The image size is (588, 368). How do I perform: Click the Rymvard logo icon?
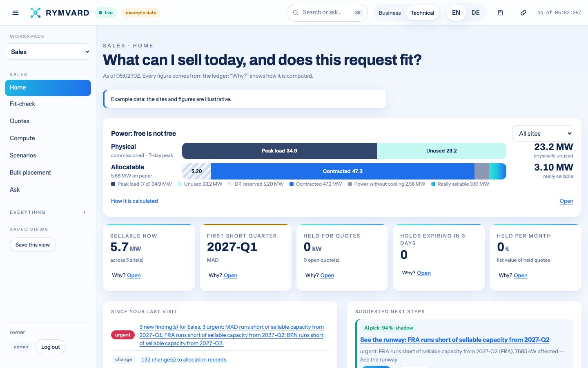coord(36,13)
